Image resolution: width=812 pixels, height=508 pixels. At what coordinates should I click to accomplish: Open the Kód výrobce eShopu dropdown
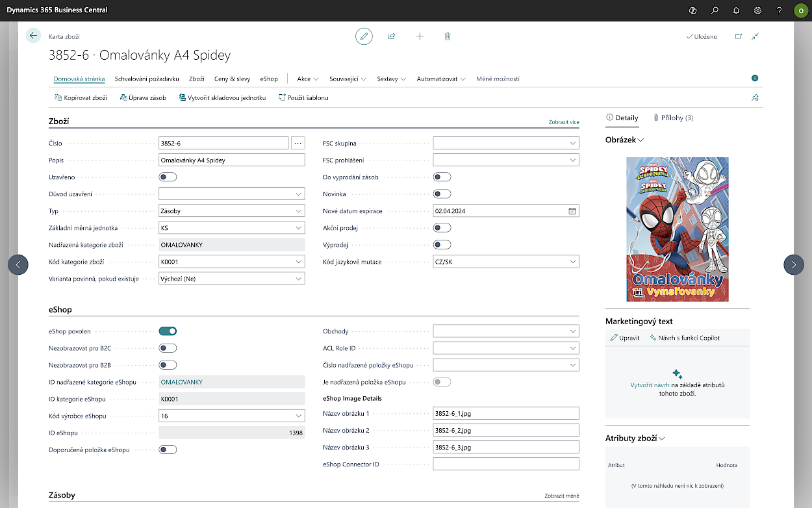coord(231,416)
